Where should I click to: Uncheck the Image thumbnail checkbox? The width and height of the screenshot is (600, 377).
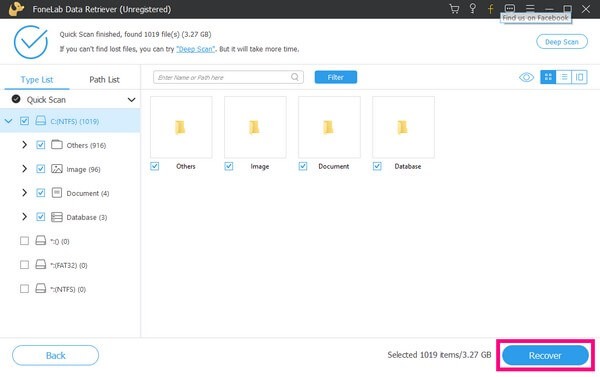229,166
